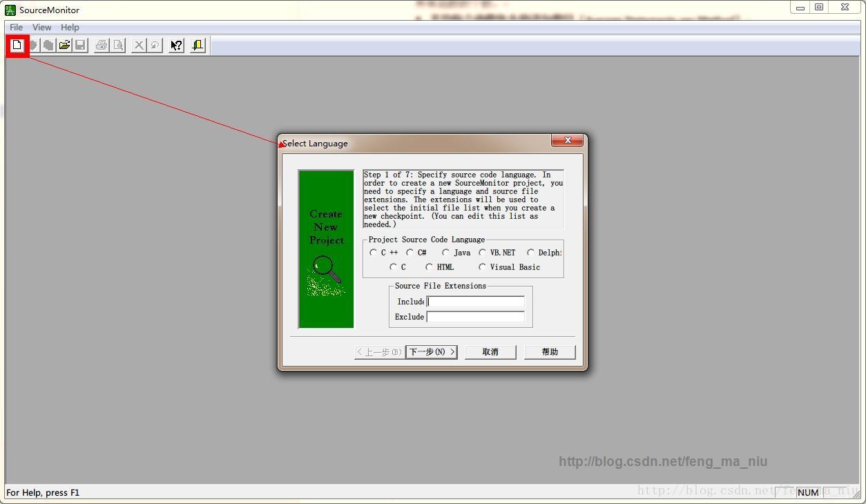Minimize the SourceMonitor window
Screen dimensions: 866x504
800,8
